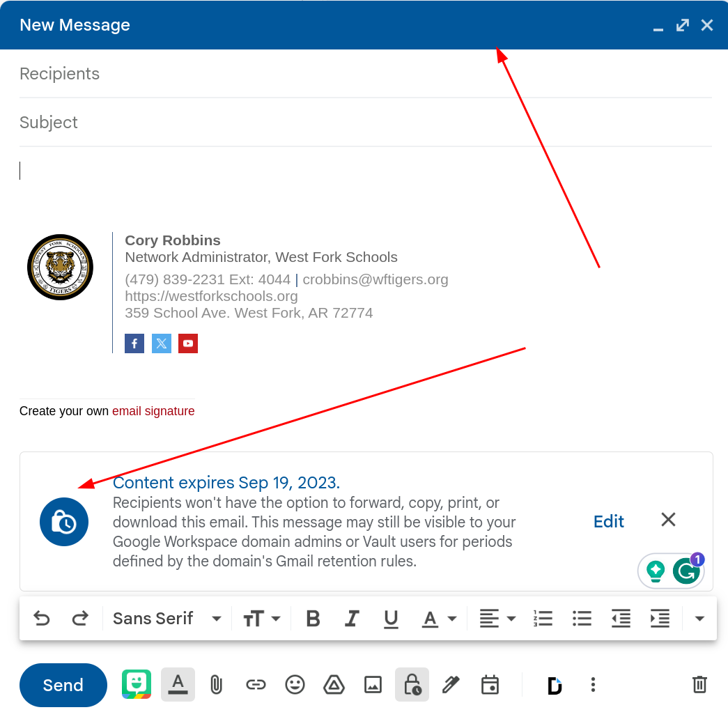This screenshot has width=728, height=719.
Task: Toggle the formatting options A button
Action: tap(178, 685)
